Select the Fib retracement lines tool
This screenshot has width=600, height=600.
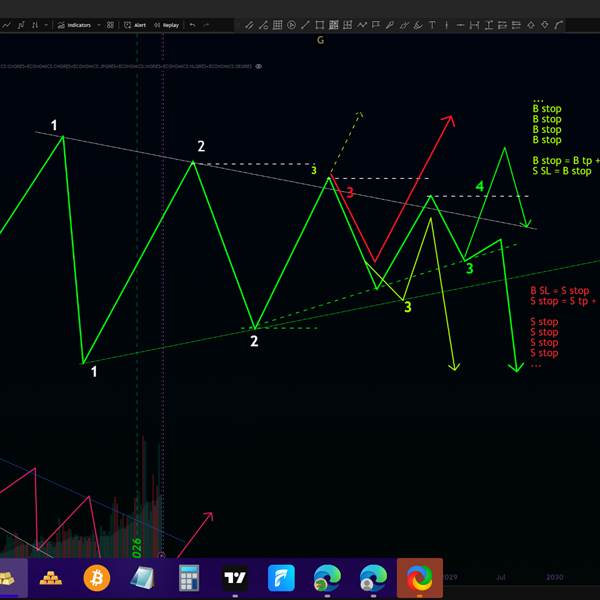516,25
